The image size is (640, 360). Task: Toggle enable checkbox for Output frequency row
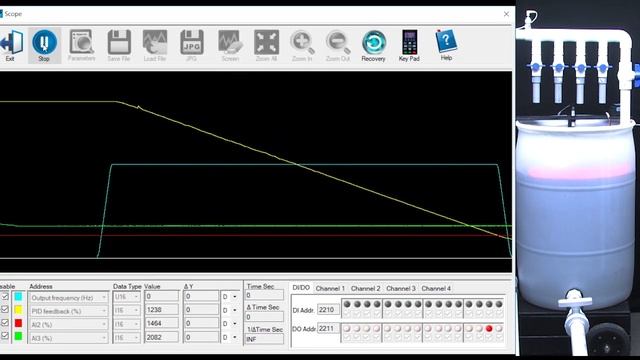[x=5, y=297]
